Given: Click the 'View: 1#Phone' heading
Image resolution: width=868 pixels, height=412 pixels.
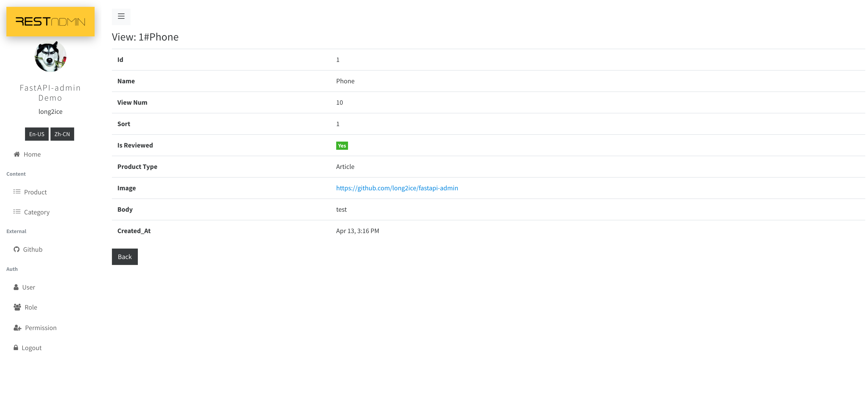Looking at the screenshot, I should coord(145,37).
